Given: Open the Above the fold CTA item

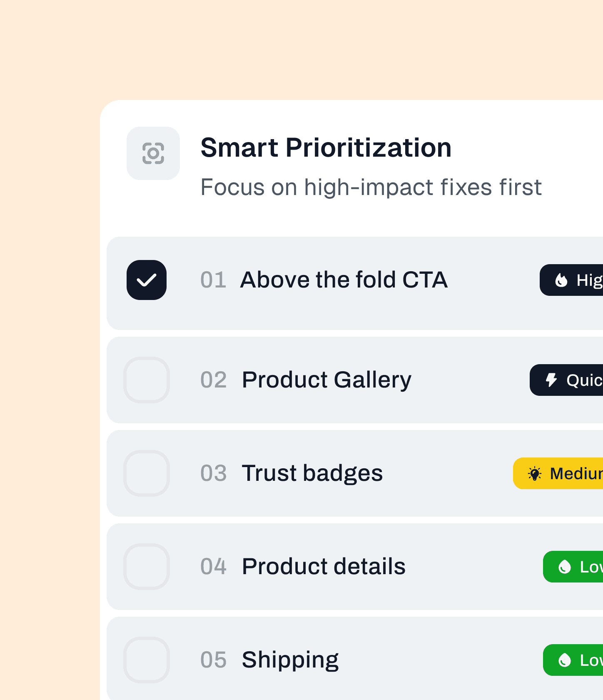Looking at the screenshot, I should pyautogui.click(x=344, y=280).
